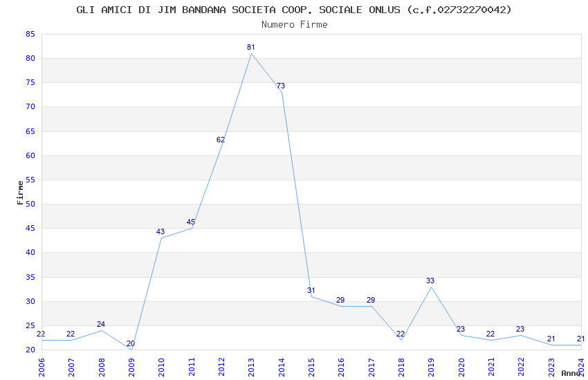Click the y-axis value 30

pyautogui.click(x=30, y=301)
